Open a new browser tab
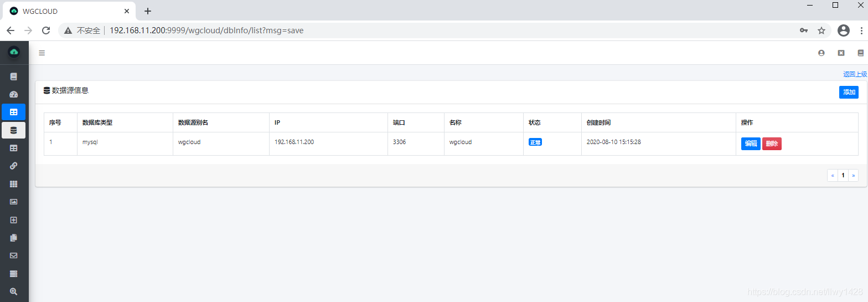Image resolution: width=868 pixels, height=302 pixels. (x=148, y=11)
